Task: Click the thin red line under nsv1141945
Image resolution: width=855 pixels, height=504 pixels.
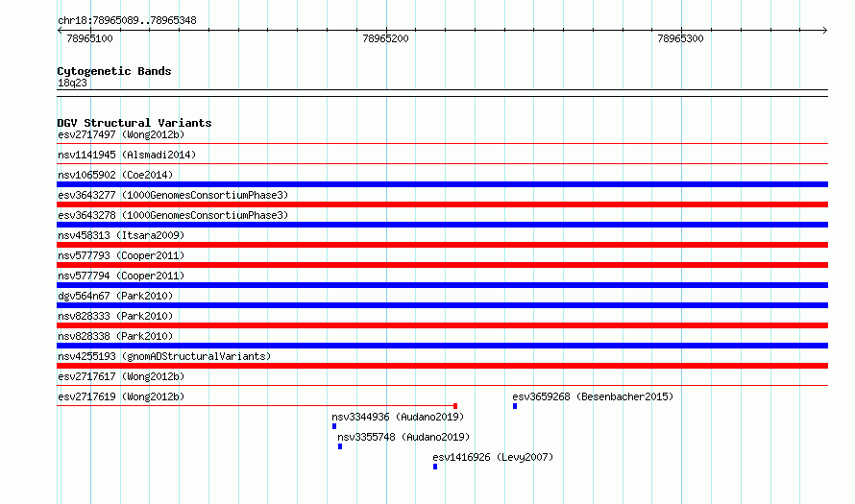Action: pyautogui.click(x=442, y=163)
